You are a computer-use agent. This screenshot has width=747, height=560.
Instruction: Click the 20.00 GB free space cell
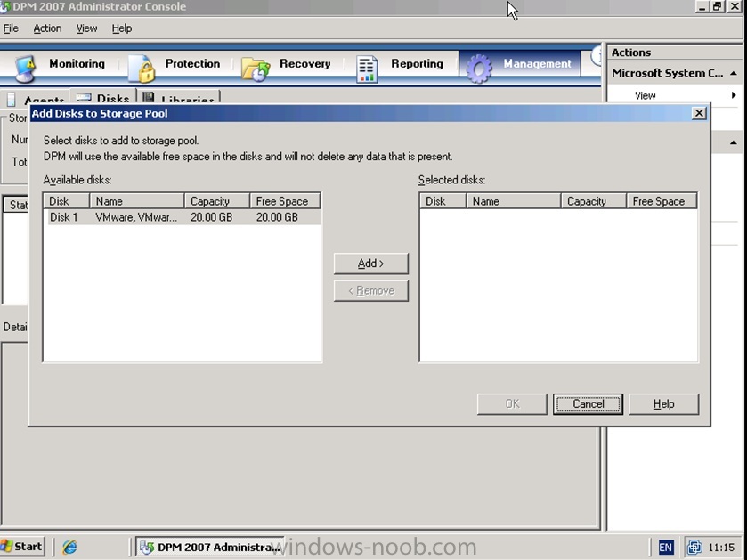(x=277, y=217)
